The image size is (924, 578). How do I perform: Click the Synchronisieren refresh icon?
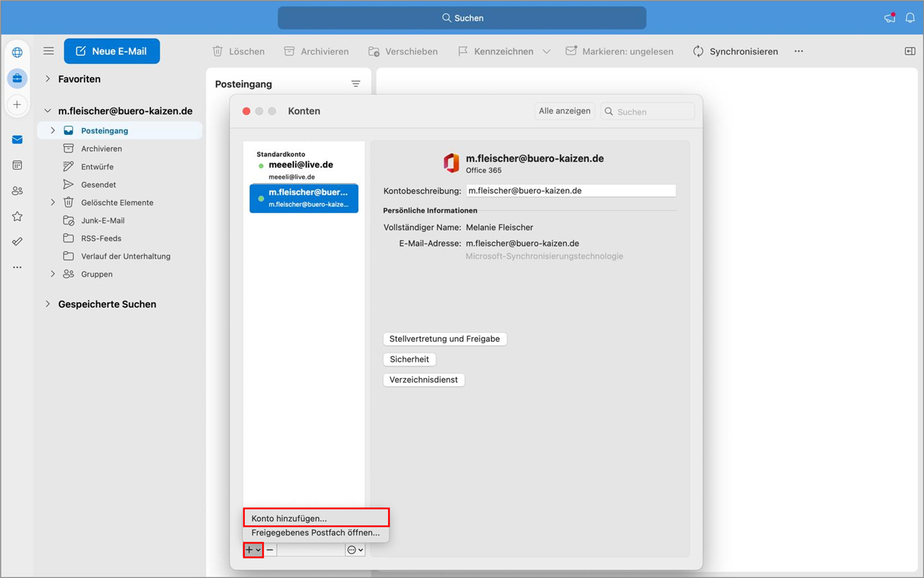coord(698,51)
